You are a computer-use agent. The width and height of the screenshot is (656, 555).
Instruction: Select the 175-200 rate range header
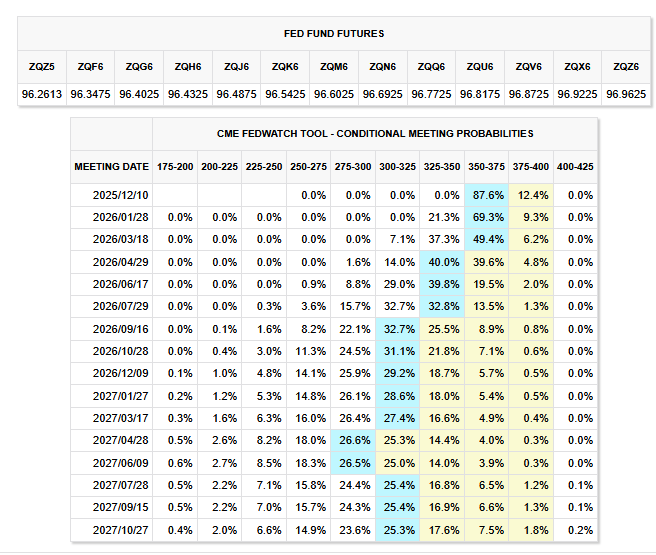click(x=174, y=166)
